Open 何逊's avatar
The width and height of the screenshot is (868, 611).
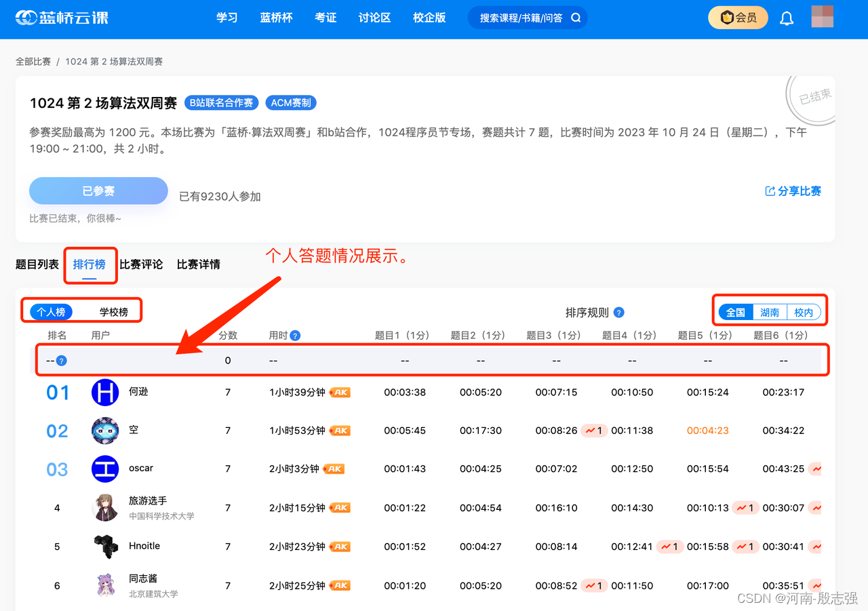pyautogui.click(x=105, y=393)
